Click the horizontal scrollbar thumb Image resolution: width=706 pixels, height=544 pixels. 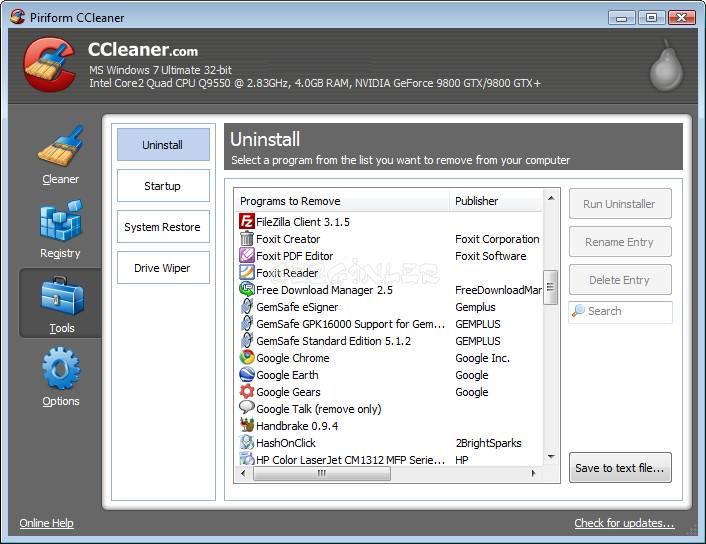coord(321,473)
